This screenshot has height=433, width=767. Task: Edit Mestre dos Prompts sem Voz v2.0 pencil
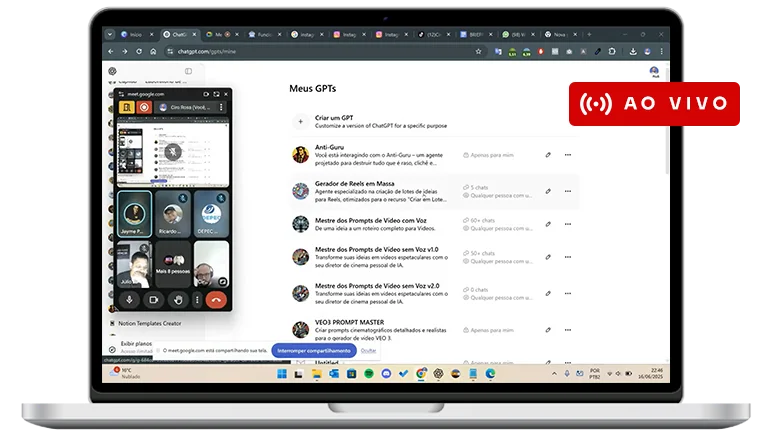[x=548, y=294]
